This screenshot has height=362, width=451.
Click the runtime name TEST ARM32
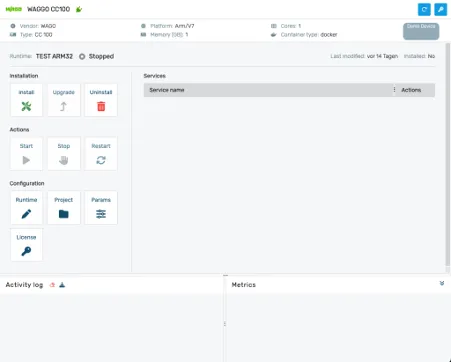(x=54, y=56)
